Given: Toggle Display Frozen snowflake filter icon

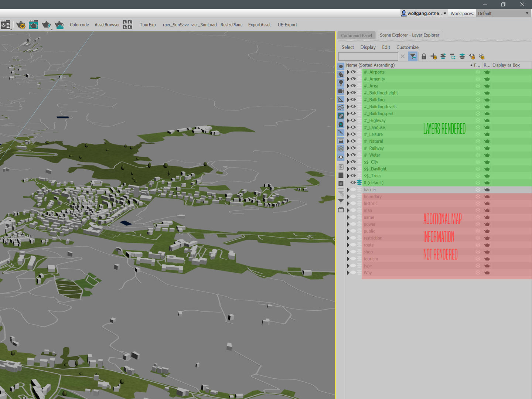Looking at the screenshot, I should (341, 149).
